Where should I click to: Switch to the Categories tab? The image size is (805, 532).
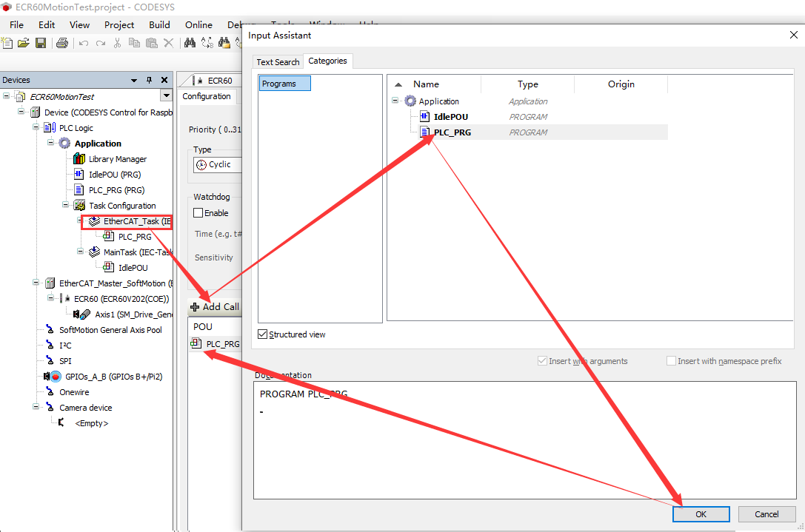pyautogui.click(x=327, y=61)
